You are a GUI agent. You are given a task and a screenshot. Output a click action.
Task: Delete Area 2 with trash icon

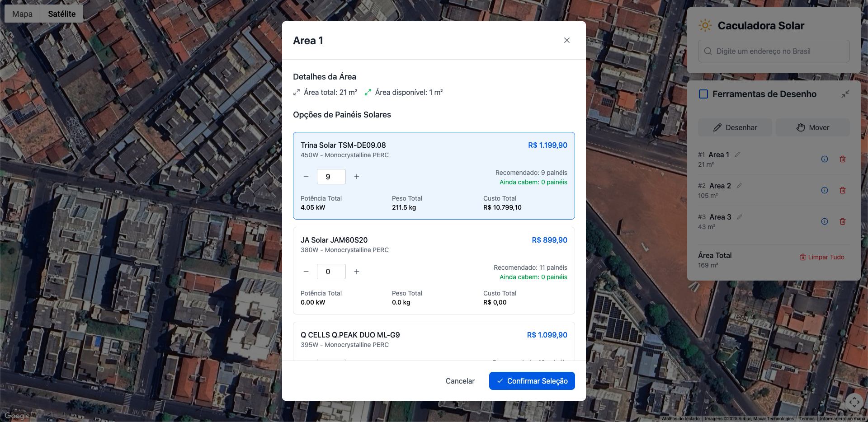click(x=843, y=190)
